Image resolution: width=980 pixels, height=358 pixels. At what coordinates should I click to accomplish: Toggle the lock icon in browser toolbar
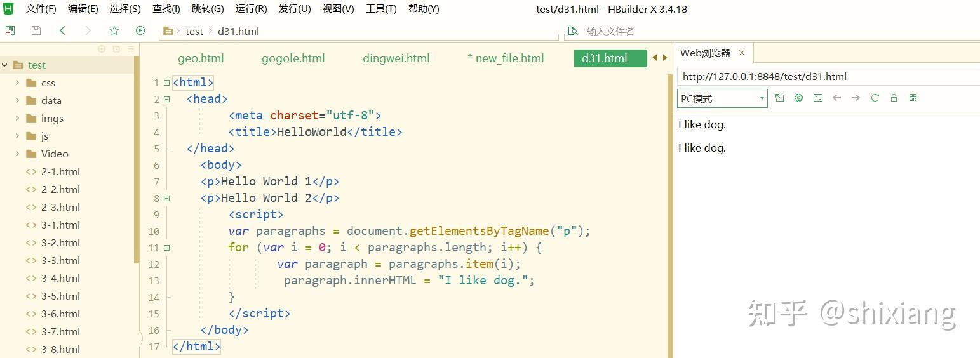894,98
